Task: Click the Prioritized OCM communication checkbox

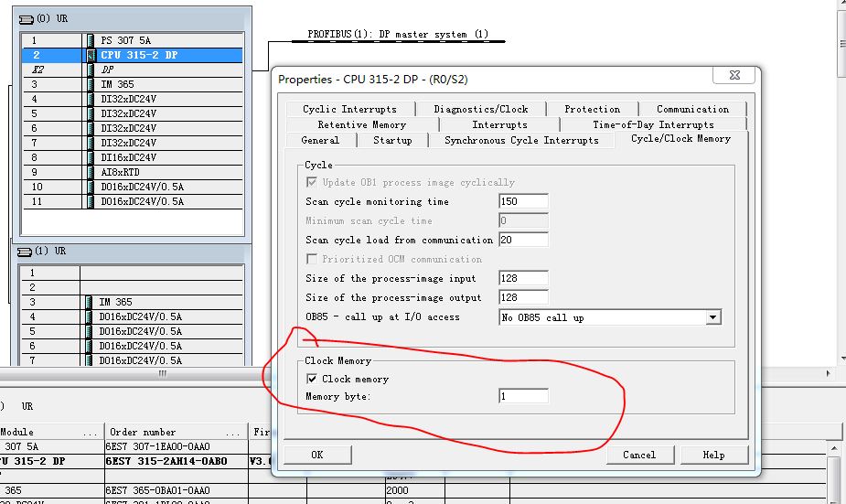Action: pos(311,259)
